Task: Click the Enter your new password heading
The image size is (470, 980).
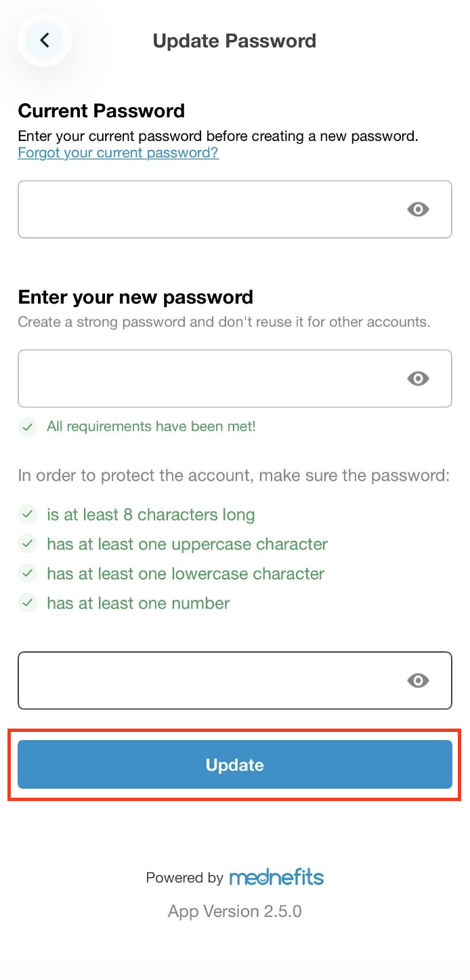Action: [x=135, y=298]
